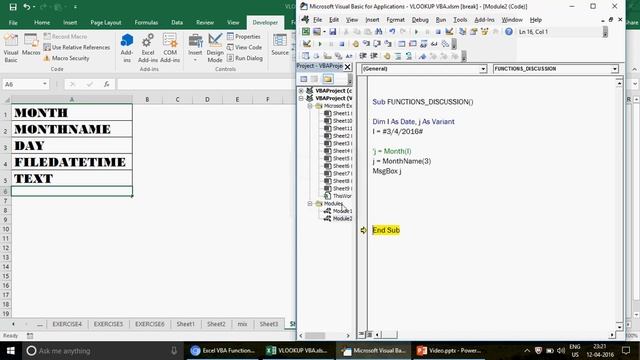Open Properties Window icon in VBA toolbar

(473, 31)
